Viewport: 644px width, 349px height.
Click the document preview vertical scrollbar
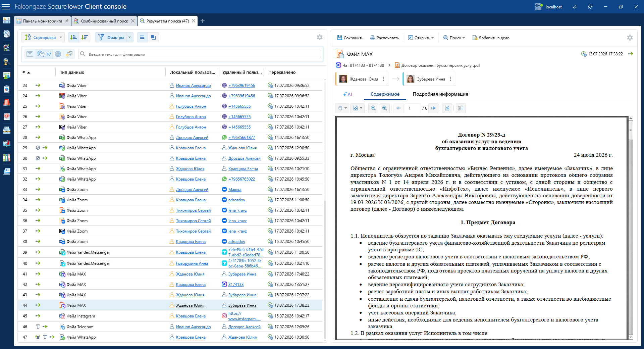tap(631, 228)
